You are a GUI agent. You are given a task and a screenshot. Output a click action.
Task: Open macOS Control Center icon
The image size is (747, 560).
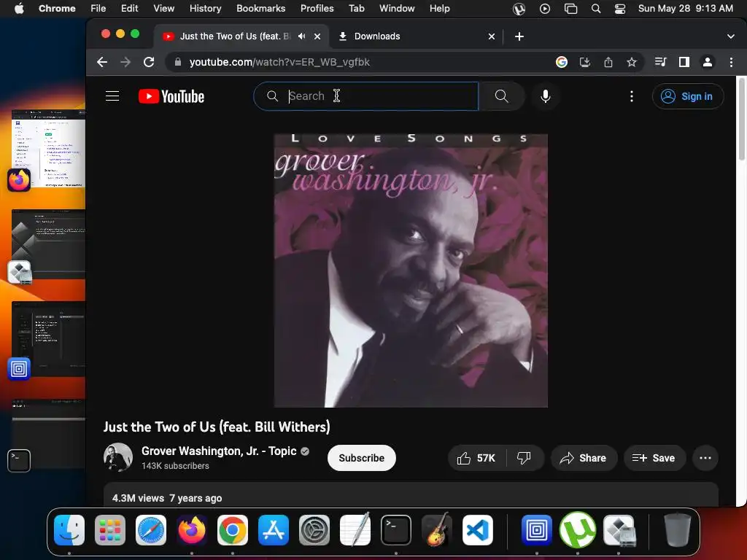coord(620,9)
